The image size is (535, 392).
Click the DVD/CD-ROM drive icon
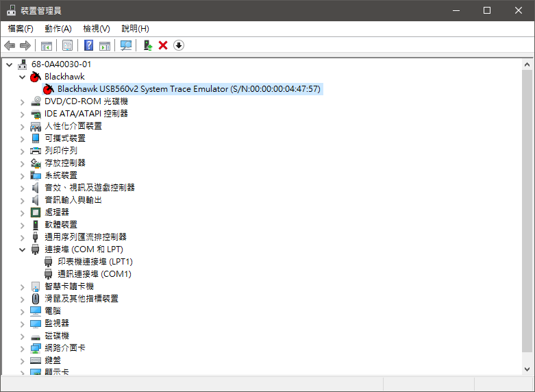[36, 101]
